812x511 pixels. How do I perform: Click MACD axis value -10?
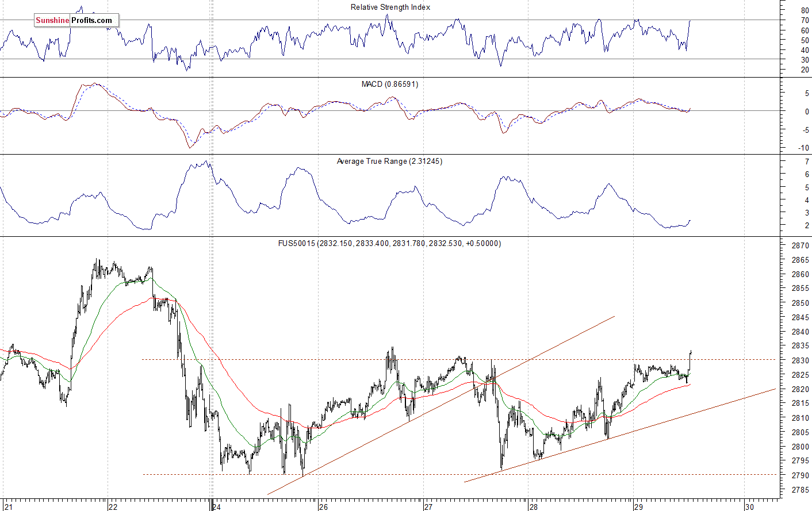click(803, 148)
